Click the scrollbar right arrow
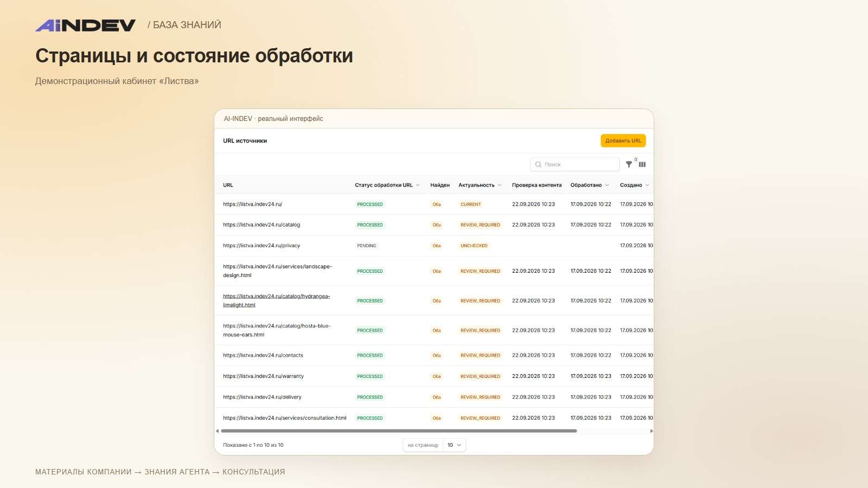This screenshot has height=488, width=868. pyautogui.click(x=651, y=431)
